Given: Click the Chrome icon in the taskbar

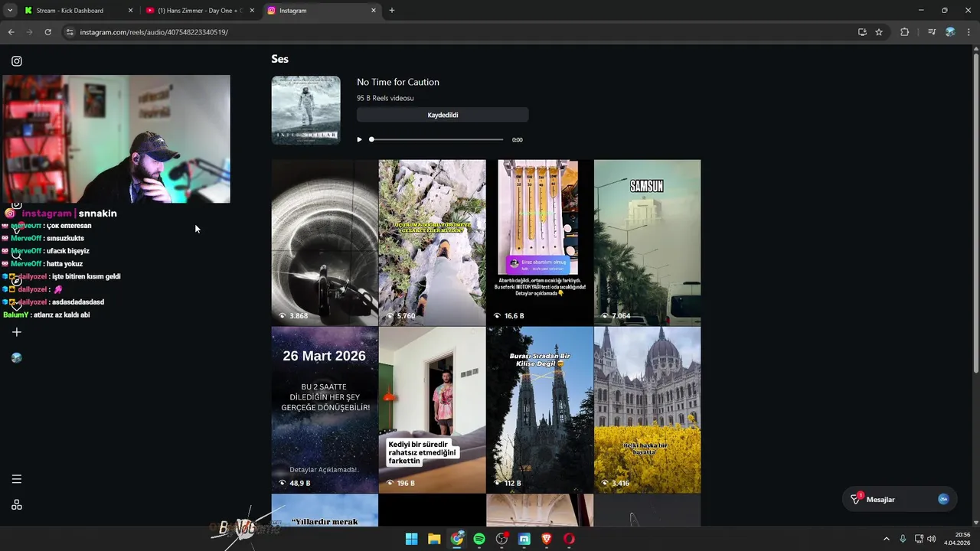Looking at the screenshot, I should coord(457,539).
